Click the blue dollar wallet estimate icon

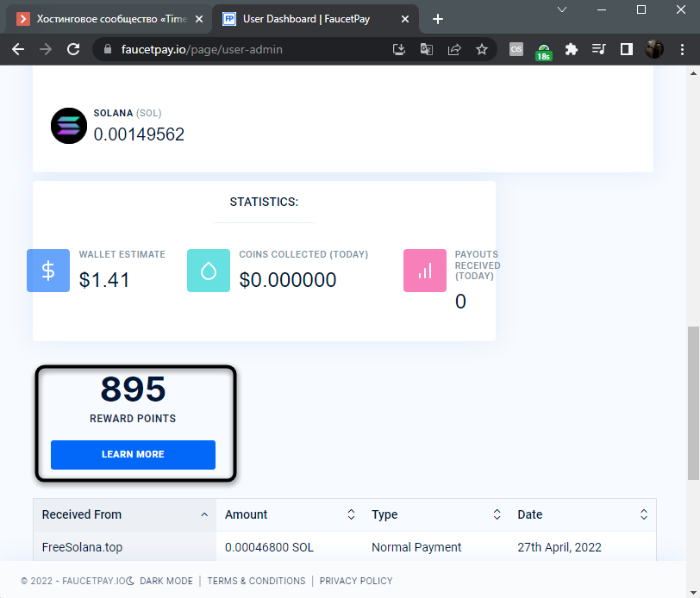coord(48,271)
